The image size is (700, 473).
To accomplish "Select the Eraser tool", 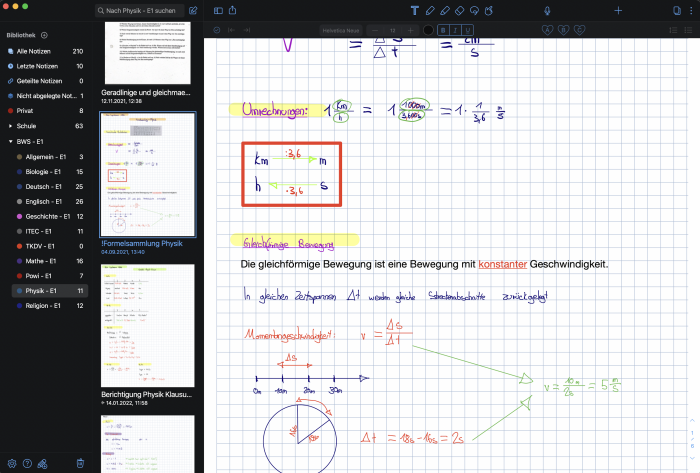I will click(459, 10).
